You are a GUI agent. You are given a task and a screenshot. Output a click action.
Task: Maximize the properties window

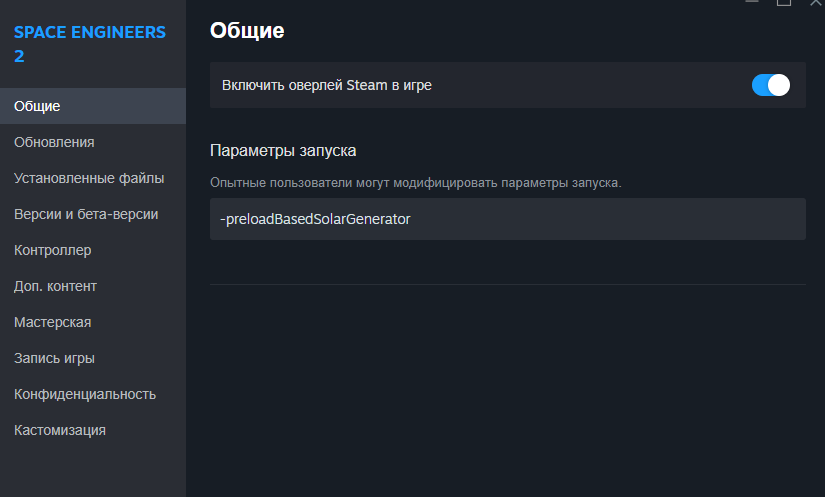[x=784, y=2]
